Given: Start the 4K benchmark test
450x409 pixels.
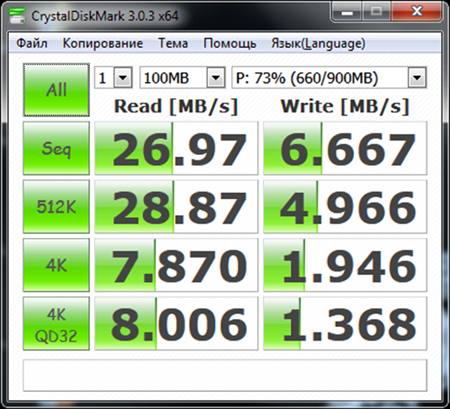Looking at the screenshot, I should 56,265.
